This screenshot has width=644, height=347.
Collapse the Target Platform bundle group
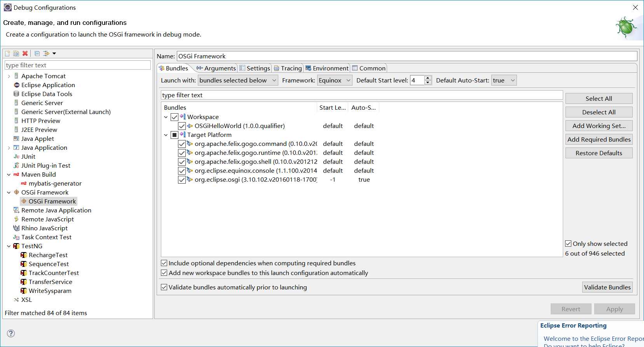(x=166, y=135)
